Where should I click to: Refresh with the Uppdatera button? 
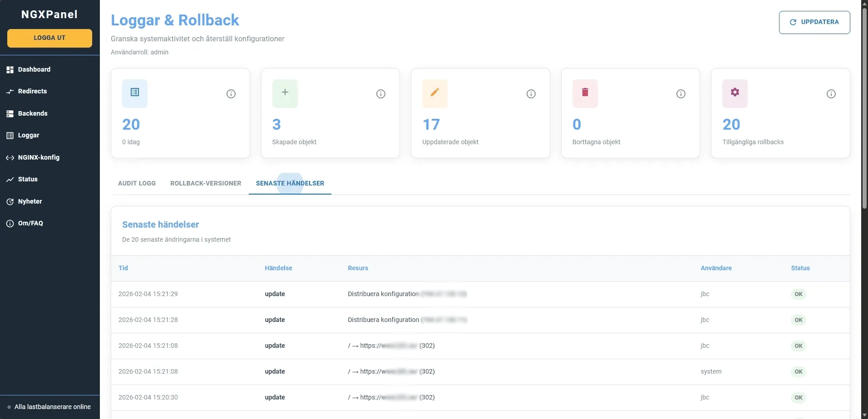click(814, 22)
